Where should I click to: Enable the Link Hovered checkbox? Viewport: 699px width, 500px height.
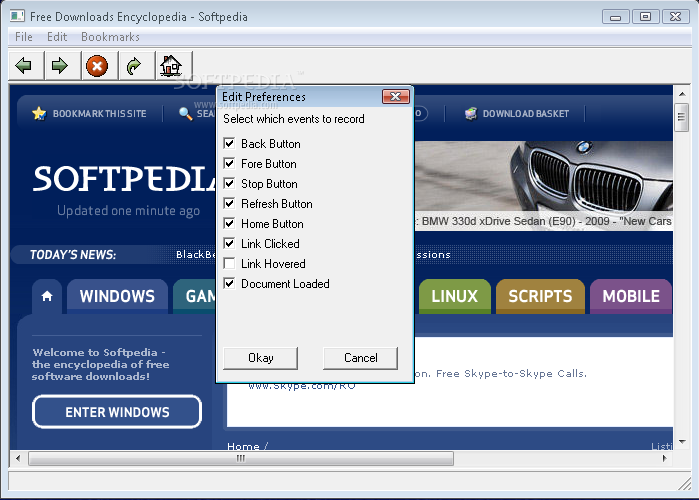229,263
